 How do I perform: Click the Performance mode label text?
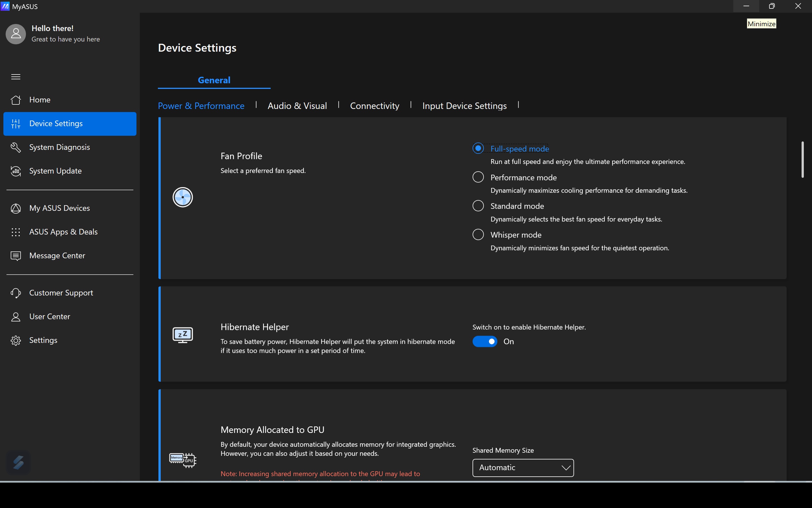[524, 178]
